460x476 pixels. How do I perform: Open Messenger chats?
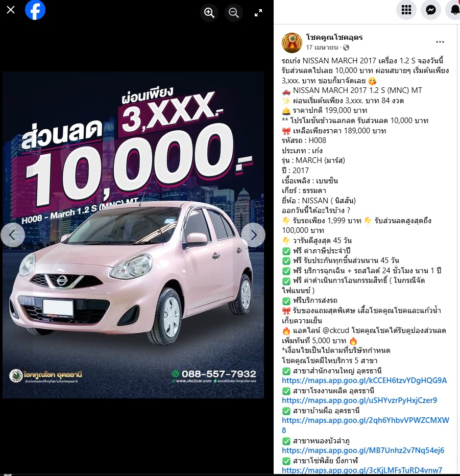[431, 10]
